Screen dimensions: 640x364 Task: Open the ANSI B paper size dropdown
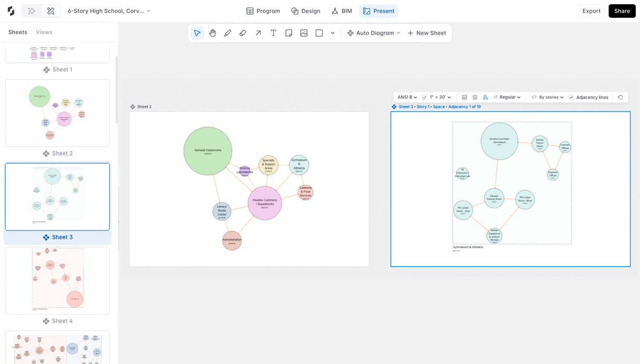click(407, 97)
